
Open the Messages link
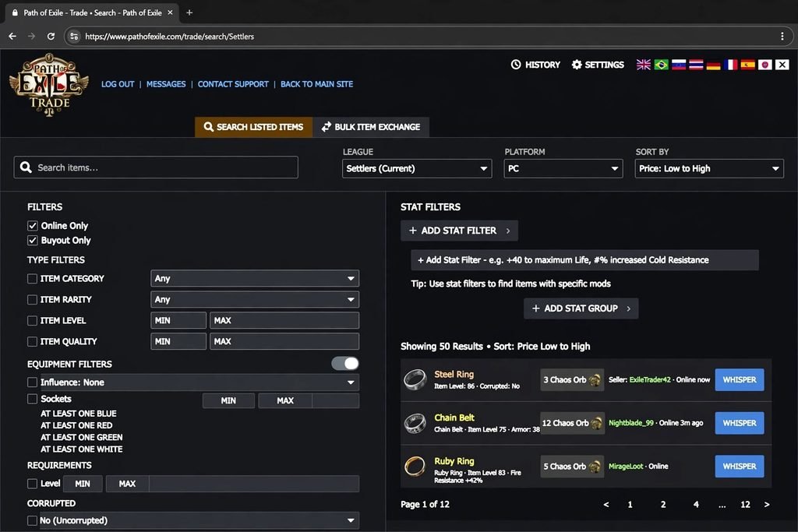point(166,84)
